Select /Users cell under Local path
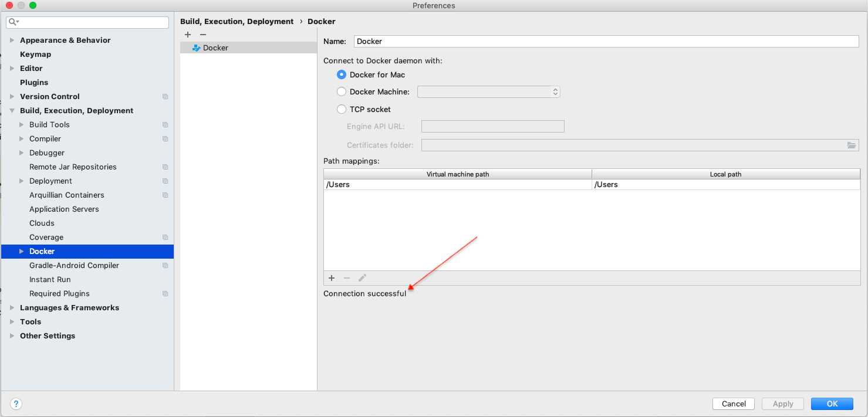The width and height of the screenshot is (868, 417). click(726, 184)
